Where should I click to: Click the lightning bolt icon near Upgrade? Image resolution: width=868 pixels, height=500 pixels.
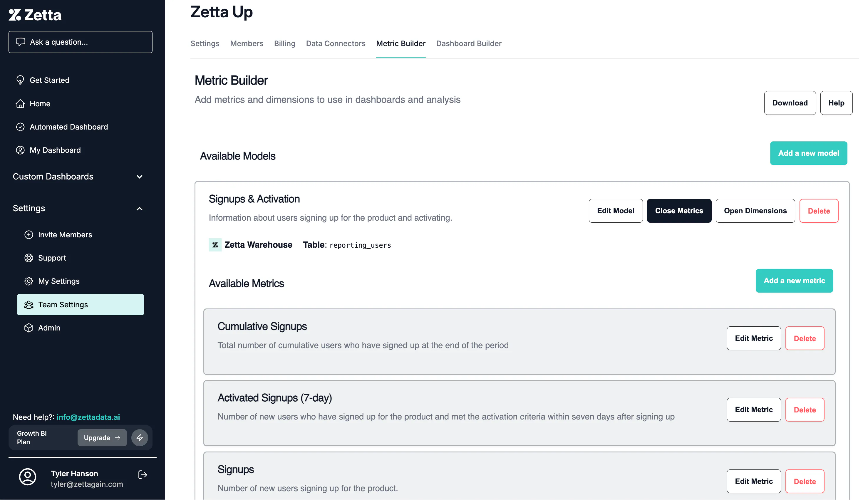pos(140,437)
